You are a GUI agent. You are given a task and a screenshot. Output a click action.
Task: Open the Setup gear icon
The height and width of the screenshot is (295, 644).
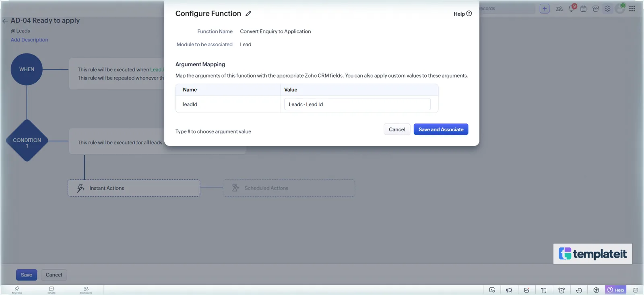(x=607, y=8)
